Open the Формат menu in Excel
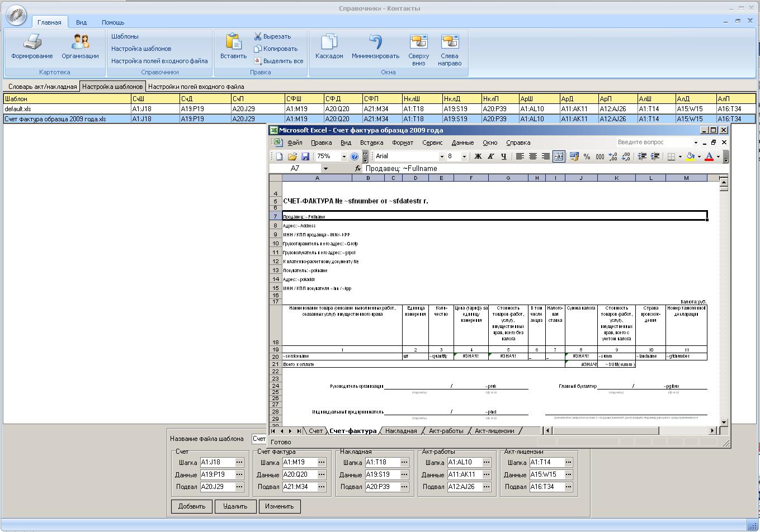Image resolution: width=760 pixels, height=532 pixels. pyautogui.click(x=402, y=142)
